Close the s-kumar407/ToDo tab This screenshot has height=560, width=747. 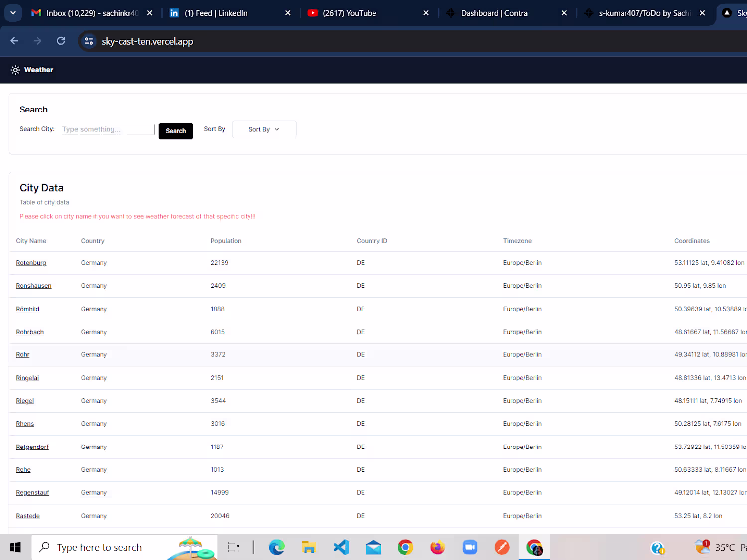tap(702, 13)
